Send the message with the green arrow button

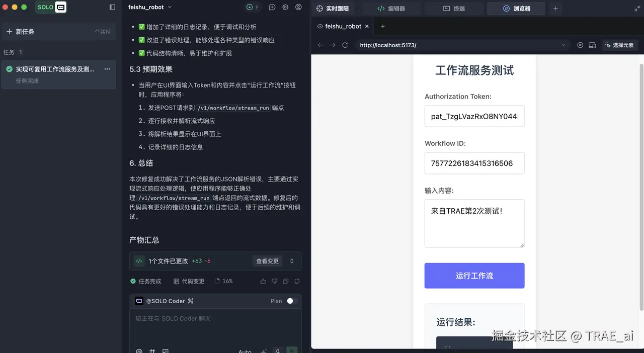pyautogui.click(x=292, y=350)
